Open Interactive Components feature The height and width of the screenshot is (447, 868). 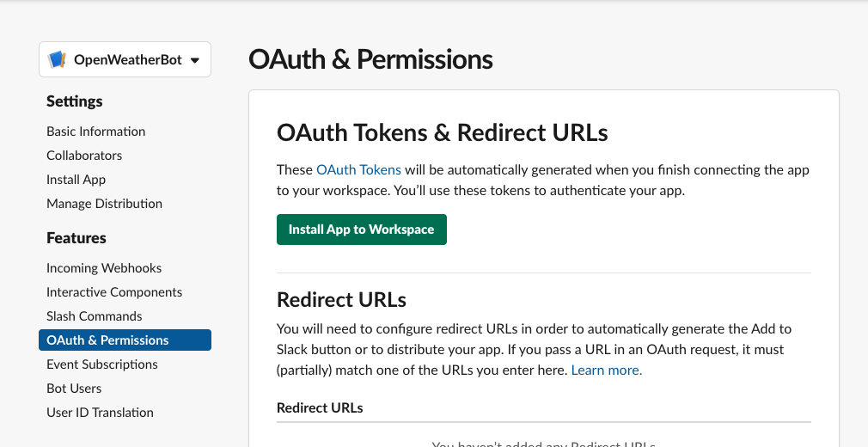114,292
